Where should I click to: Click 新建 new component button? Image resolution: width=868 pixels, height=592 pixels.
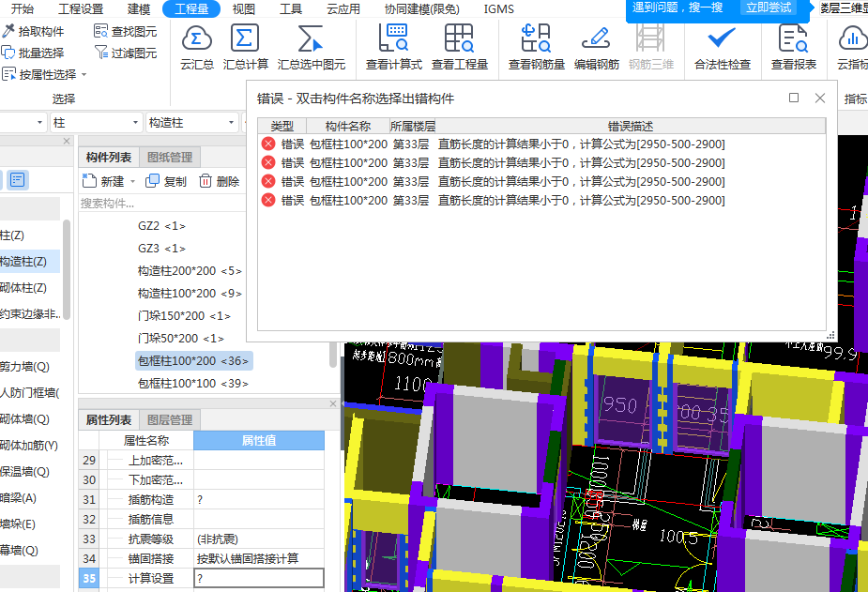pos(103,181)
